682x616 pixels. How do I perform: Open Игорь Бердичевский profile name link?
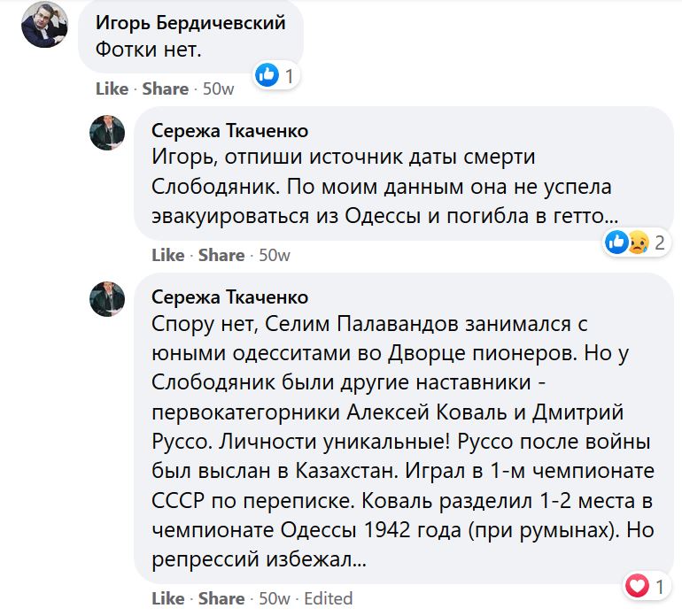coord(190,22)
